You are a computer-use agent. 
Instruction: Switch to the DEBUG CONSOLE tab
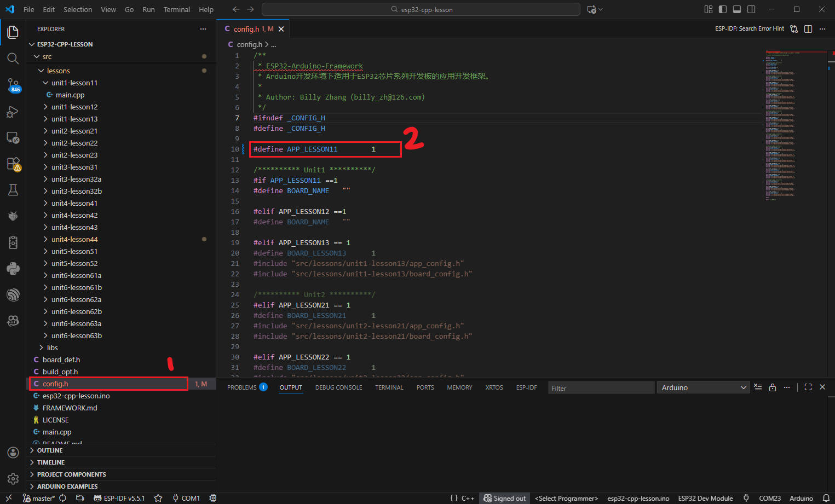click(338, 387)
